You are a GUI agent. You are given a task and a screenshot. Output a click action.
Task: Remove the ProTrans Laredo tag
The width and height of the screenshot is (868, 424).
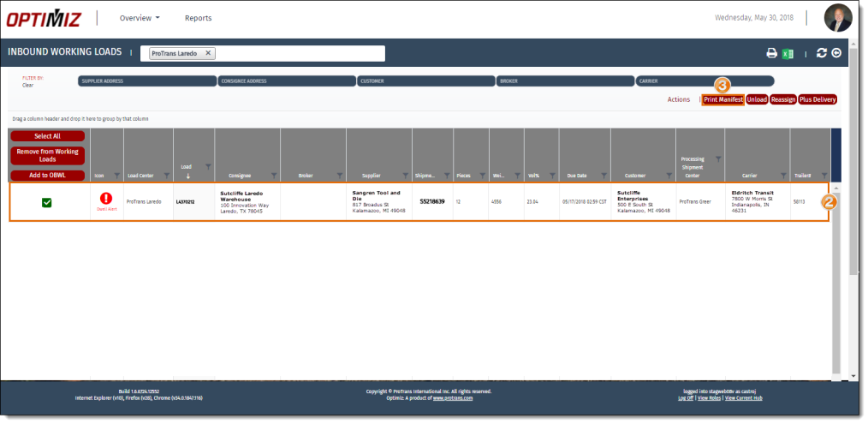208,53
